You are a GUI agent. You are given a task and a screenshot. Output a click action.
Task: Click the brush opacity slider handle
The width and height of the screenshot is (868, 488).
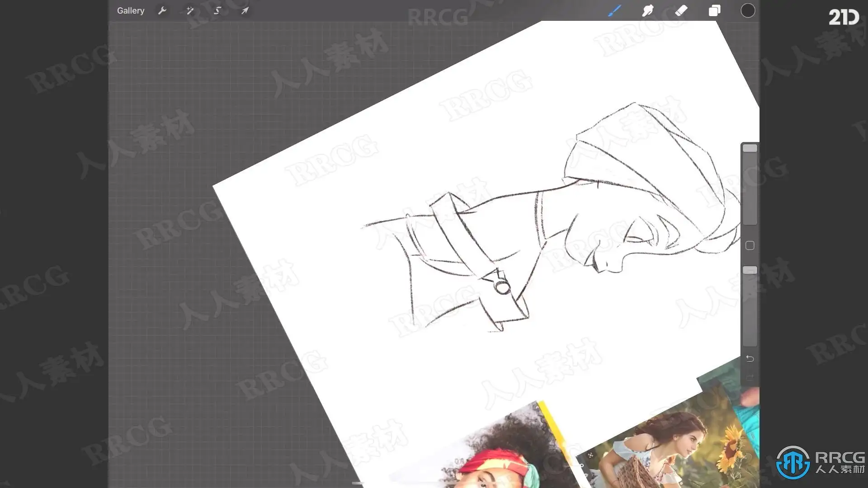[x=750, y=270]
